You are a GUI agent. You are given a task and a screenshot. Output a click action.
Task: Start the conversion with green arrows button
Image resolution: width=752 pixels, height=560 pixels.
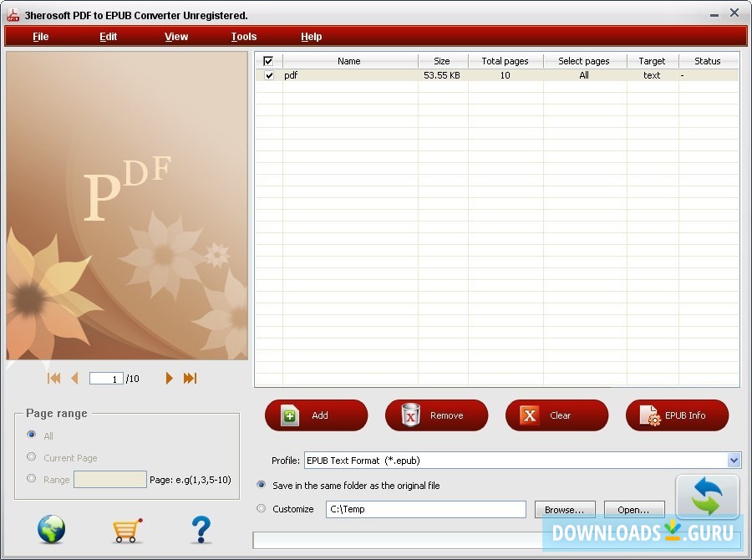(706, 497)
